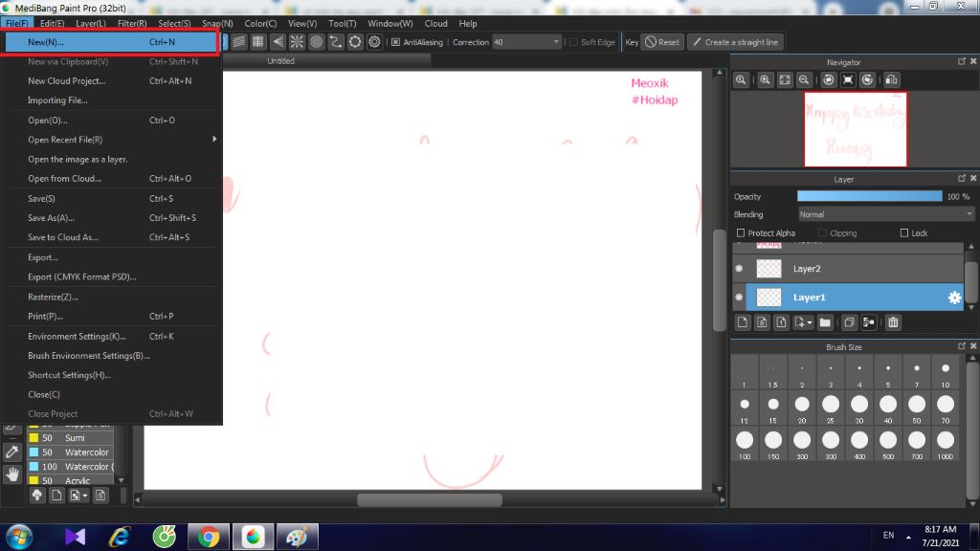Click the cloud brush download icon
Image resolution: width=980 pixels, height=551 pixels.
(37, 496)
